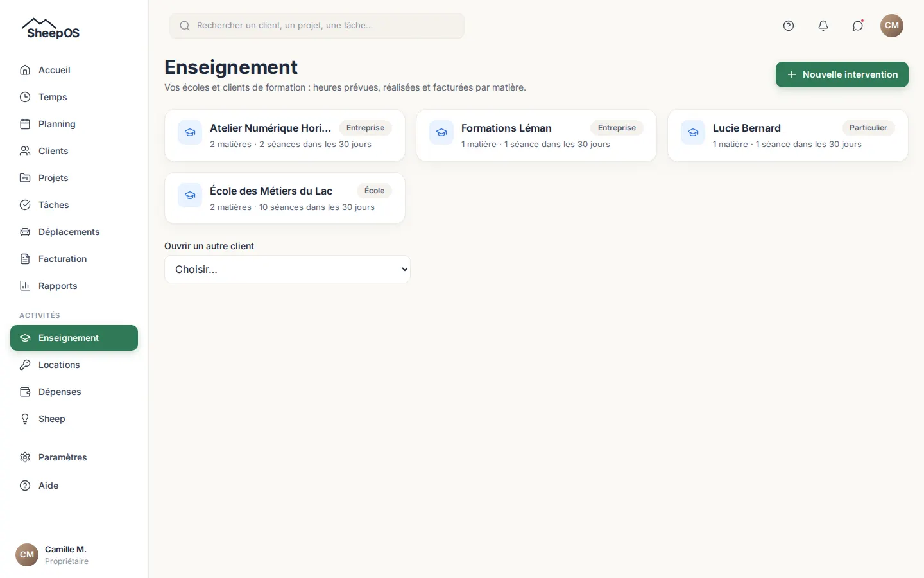Click the Particulier badge on Lucie Bernard
The width and height of the screenshot is (924, 578).
coord(868,128)
